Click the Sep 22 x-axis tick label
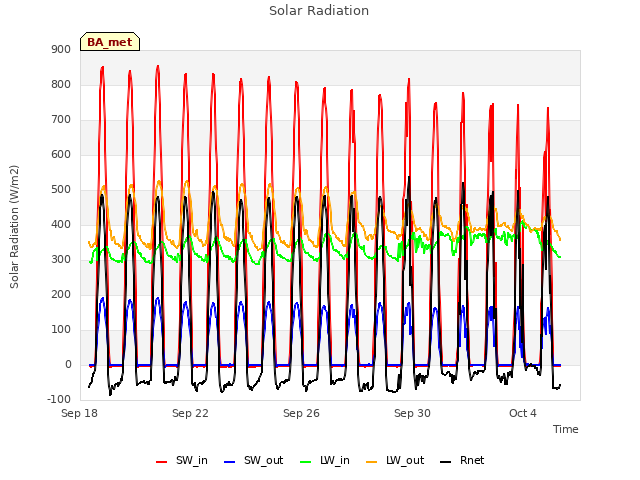This screenshot has width=640, height=480. click(x=190, y=413)
